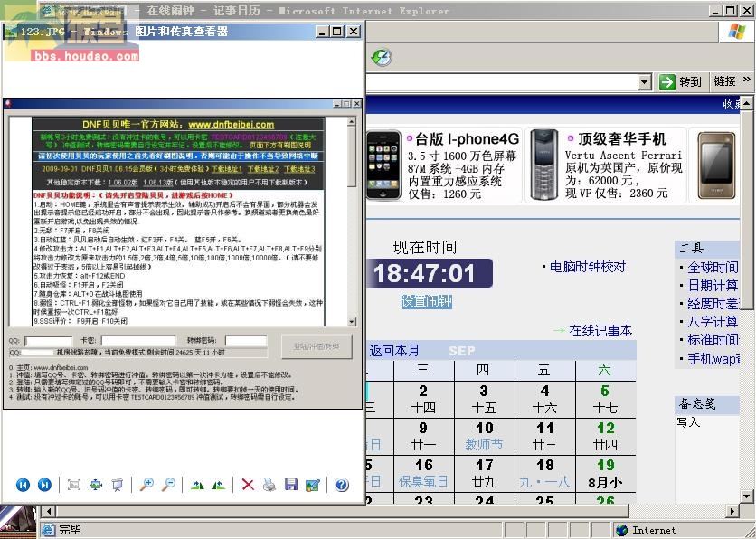Click the 设置闹钟 link

pos(427,301)
